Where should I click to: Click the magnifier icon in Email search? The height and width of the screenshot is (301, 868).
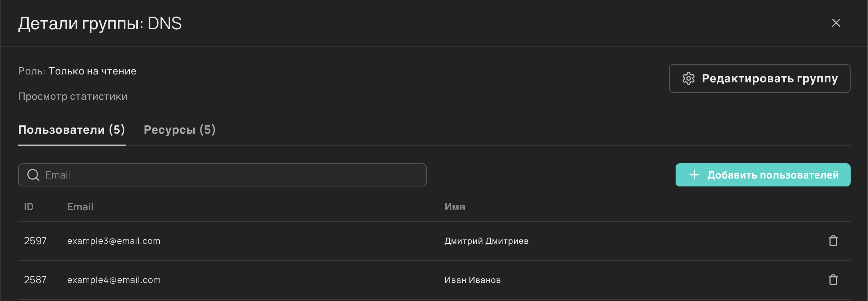pyautogui.click(x=33, y=175)
